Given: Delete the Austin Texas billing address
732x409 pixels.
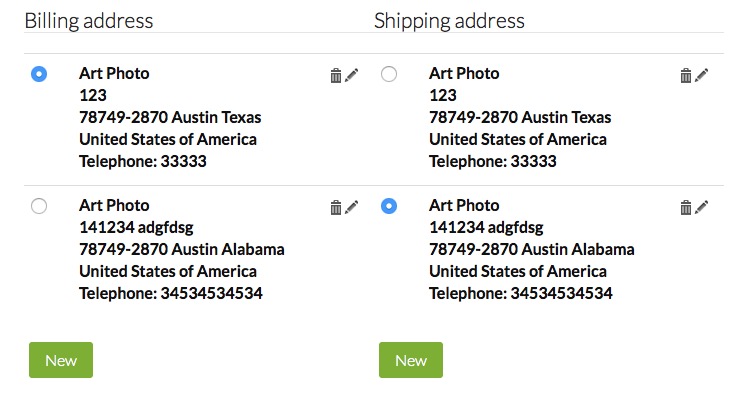Looking at the screenshot, I should click(x=336, y=75).
